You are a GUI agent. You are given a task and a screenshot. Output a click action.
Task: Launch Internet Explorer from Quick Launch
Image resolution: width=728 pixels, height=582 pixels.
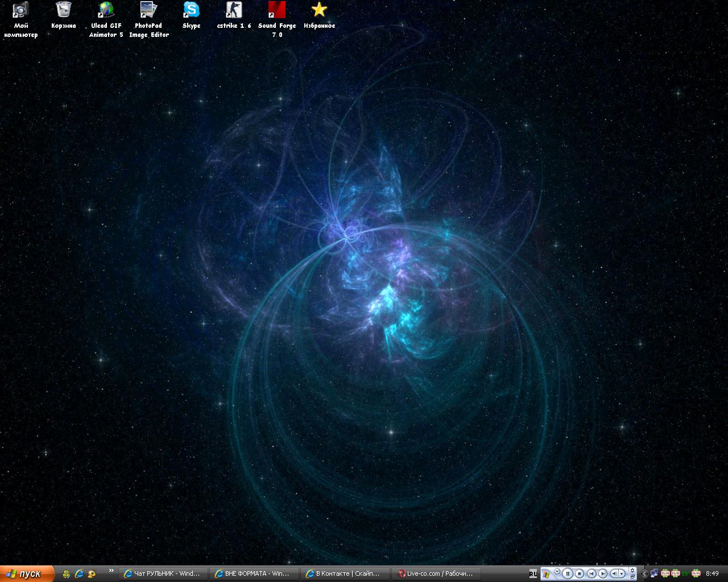(79, 574)
